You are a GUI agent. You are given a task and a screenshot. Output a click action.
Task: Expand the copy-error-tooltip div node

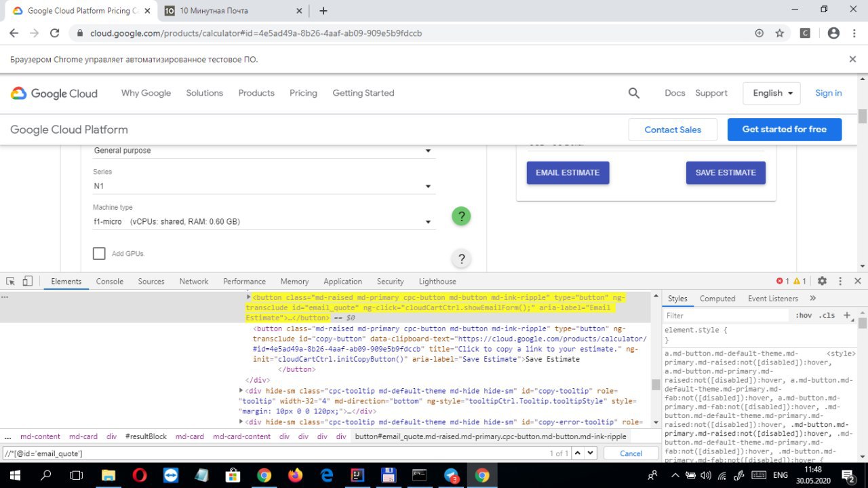point(241,421)
